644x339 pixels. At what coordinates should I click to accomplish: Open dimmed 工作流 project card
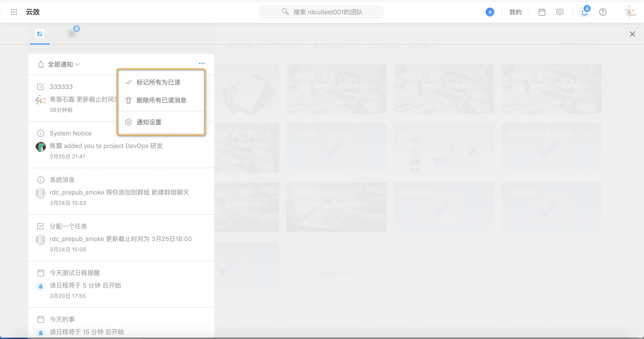coord(337,148)
